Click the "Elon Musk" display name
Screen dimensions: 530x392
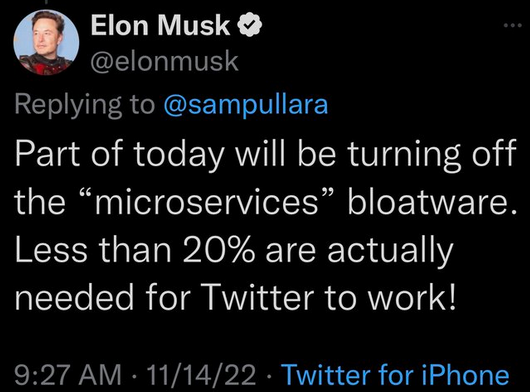[x=160, y=26]
